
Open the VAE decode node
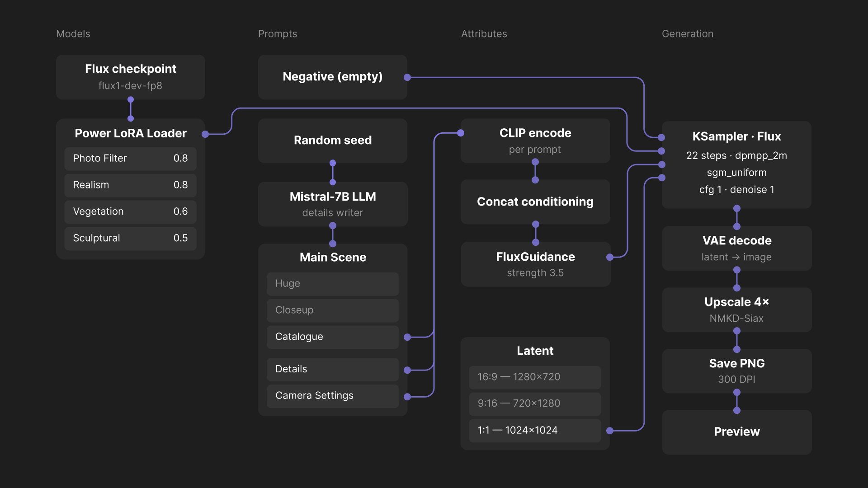736,248
